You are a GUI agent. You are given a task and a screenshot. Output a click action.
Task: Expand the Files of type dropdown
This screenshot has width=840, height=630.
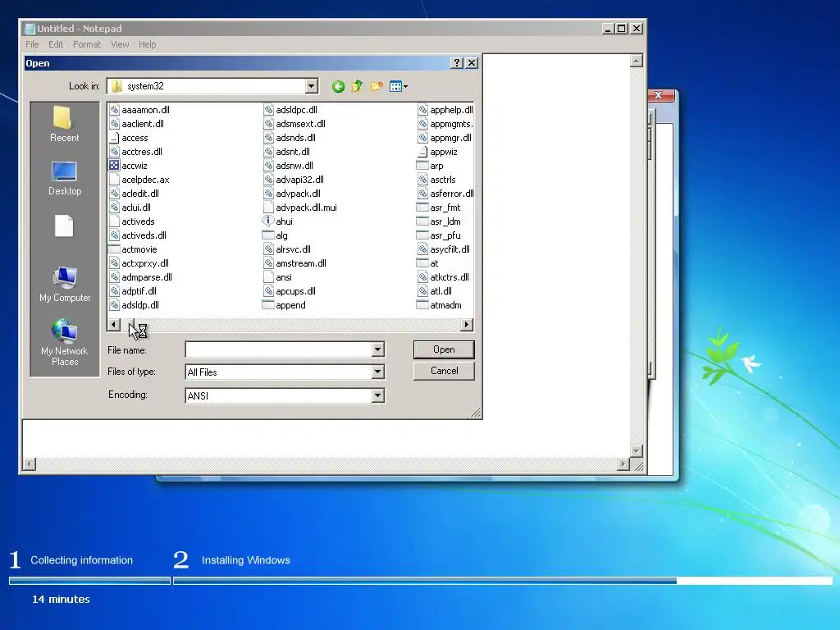(x=377, y=372)
